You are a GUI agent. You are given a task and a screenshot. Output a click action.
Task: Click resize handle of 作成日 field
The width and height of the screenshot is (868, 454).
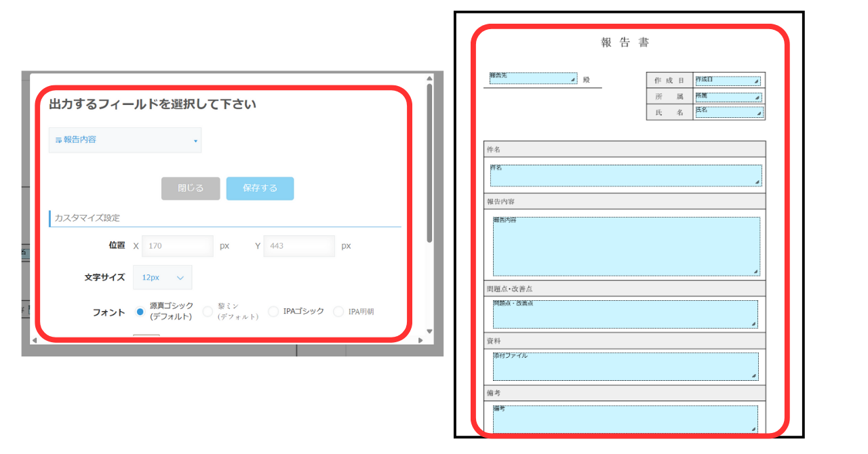pos(756,82)
